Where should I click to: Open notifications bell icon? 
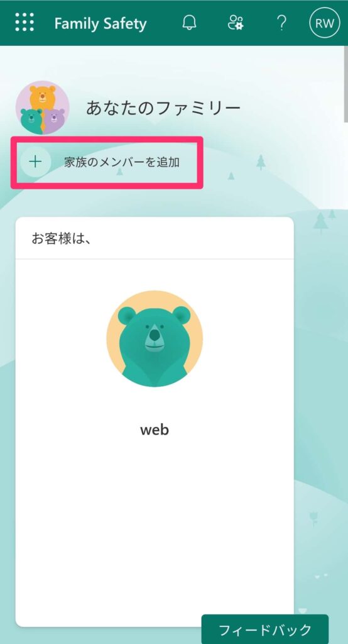pyautogui.click(x=189, y=23)
